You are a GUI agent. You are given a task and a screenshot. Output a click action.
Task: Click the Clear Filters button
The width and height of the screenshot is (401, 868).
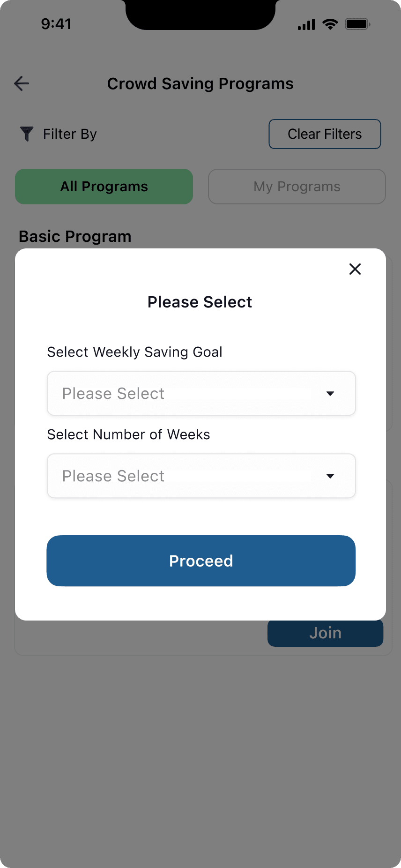[x=325, y=134]
